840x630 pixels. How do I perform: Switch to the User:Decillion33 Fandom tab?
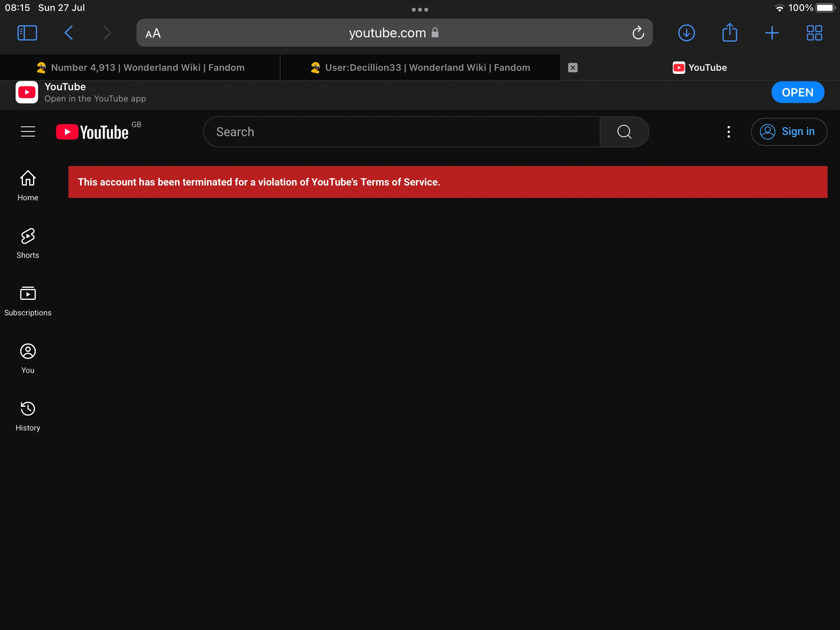(x=420, y=67)
